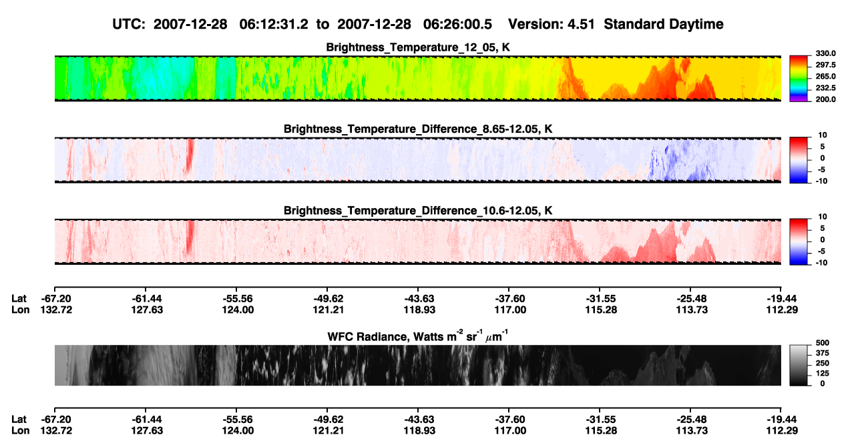Click latitude -31.55 on axis above WFC panel
Screen dimensions: 868x445
tap(600, 299)
